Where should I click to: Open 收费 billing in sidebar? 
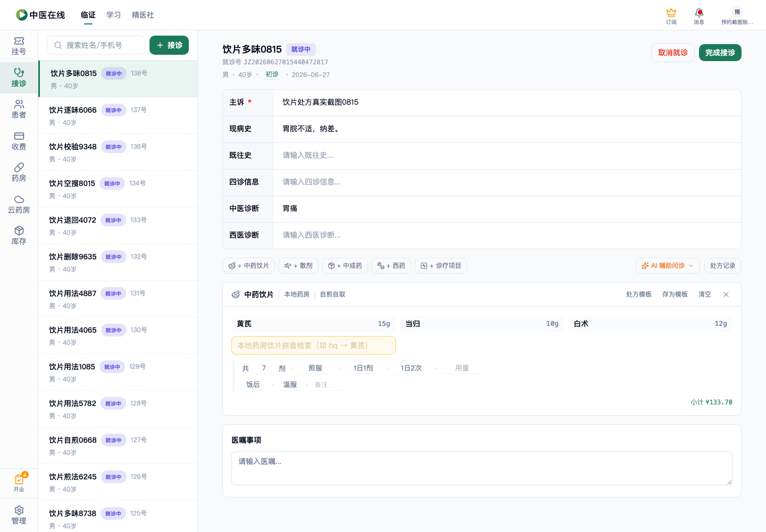[19, 141]
